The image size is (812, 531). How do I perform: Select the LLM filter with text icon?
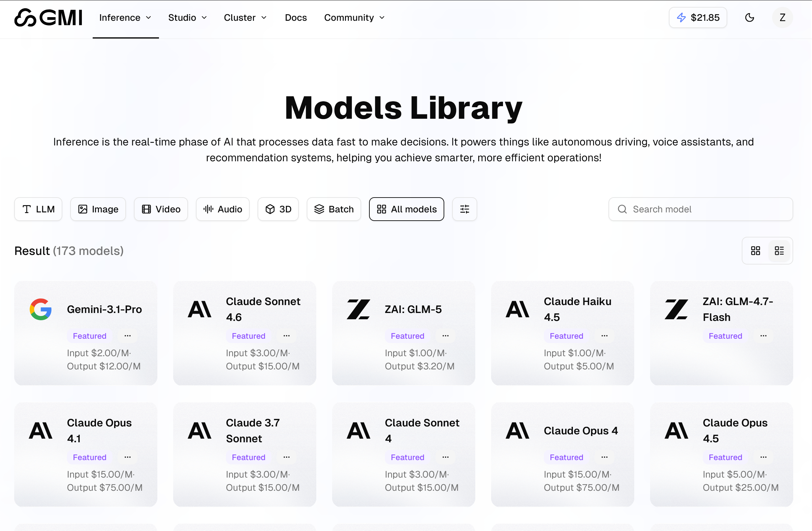pos(38,209)
